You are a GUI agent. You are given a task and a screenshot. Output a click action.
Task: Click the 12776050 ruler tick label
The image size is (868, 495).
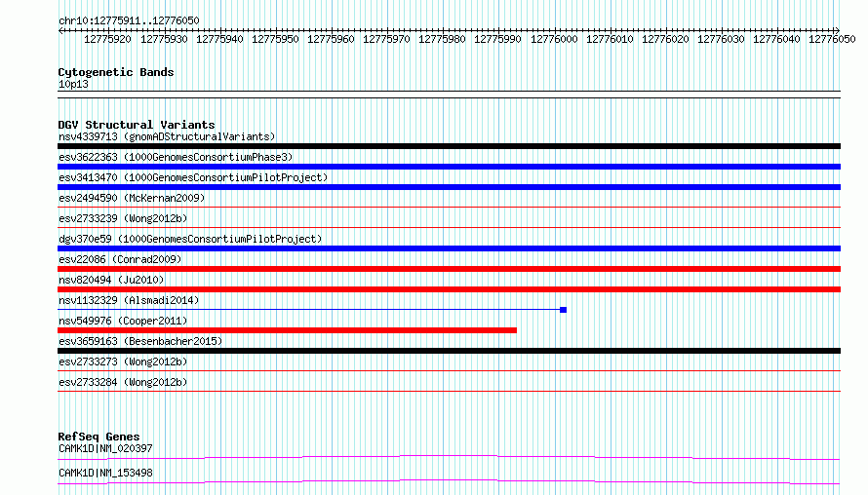coord(832,39)
